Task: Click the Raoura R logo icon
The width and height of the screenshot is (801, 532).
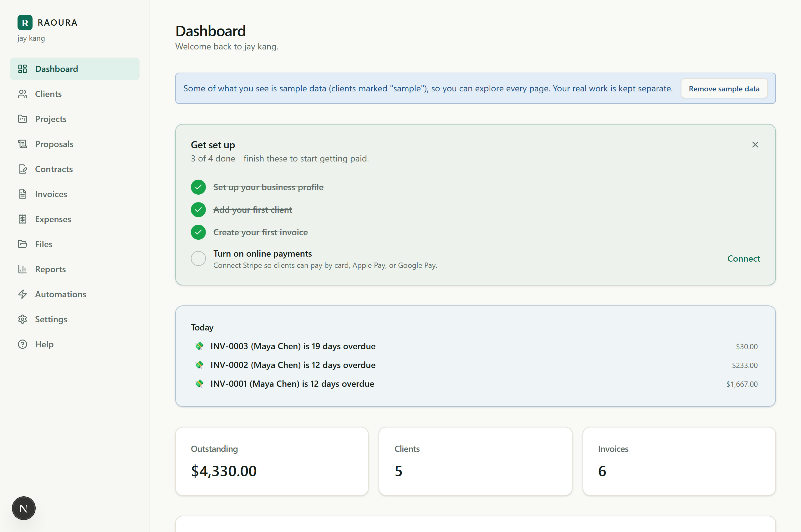Action: click(25, 23)
